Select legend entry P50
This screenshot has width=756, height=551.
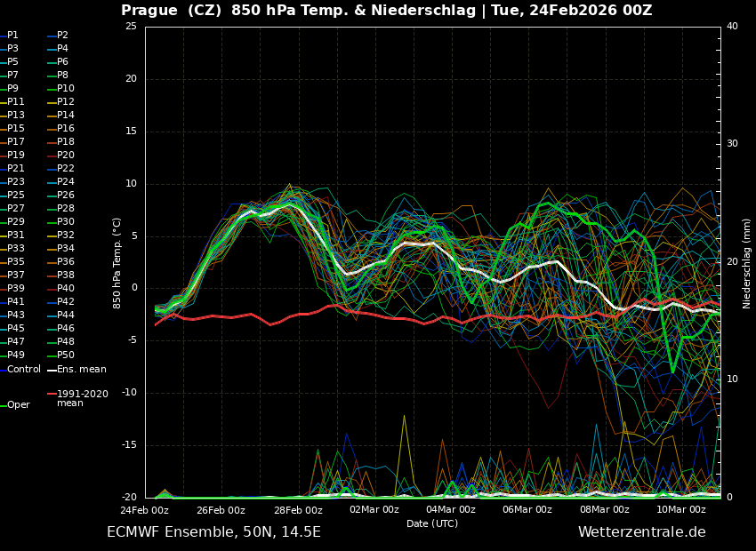coord(66,355)
